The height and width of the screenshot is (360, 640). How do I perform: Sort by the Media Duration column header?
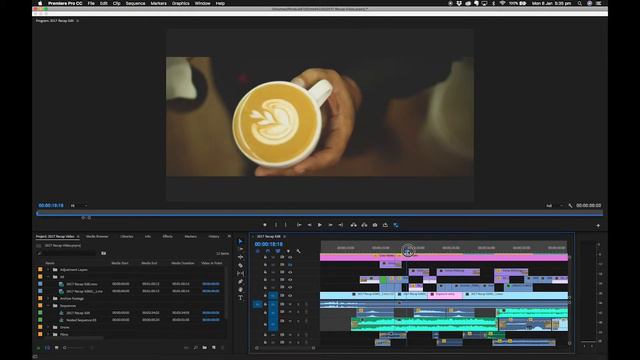click(182, 263)
